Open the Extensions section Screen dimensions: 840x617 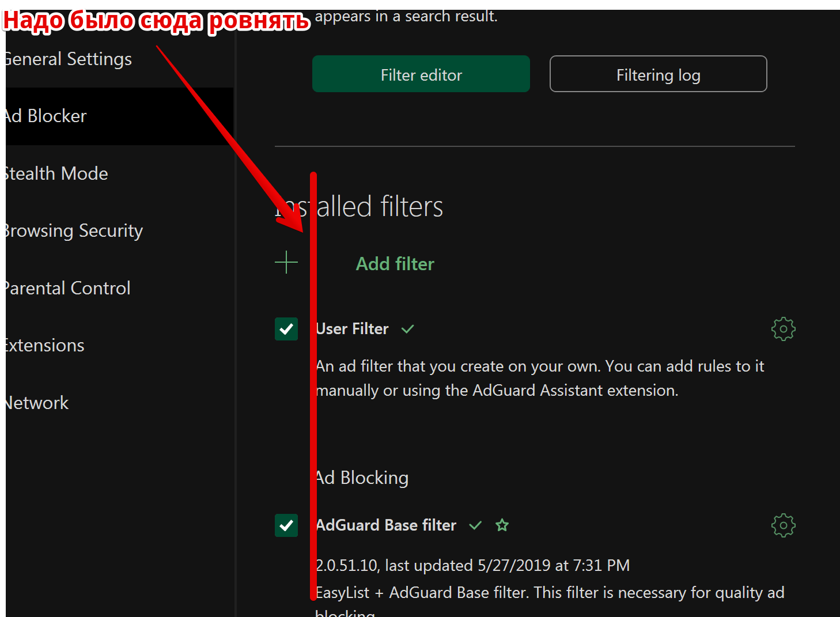[x=45, y=346]
